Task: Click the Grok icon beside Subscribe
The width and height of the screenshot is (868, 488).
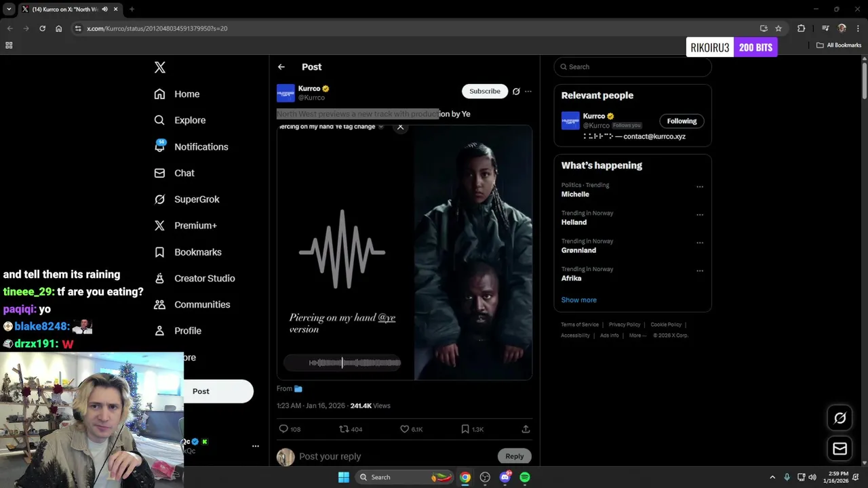Action: [x=516, y=91]
